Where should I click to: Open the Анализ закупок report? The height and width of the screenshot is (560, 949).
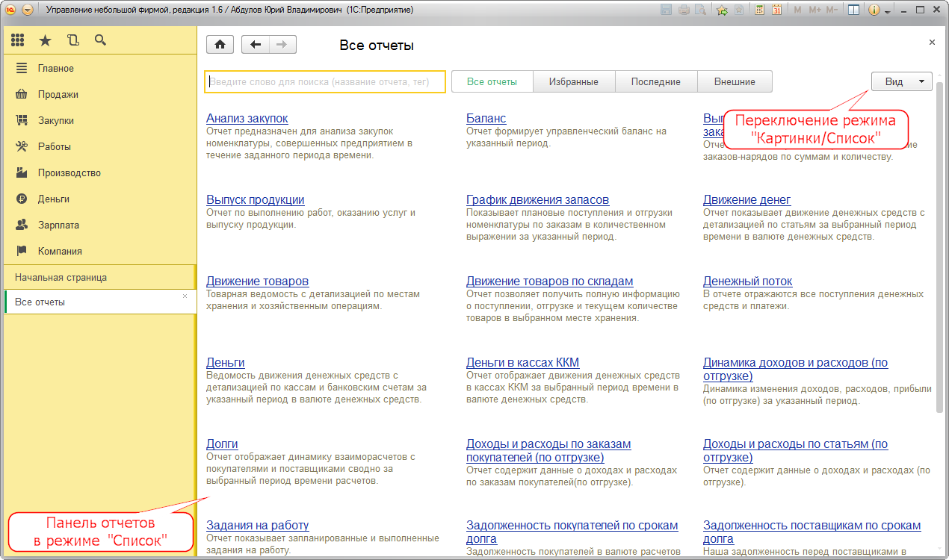[247, 118]
